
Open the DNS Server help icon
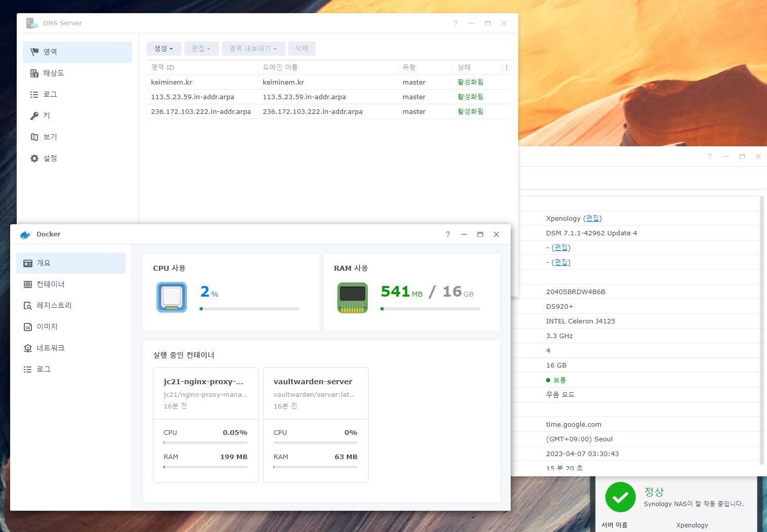pos(455,23)
